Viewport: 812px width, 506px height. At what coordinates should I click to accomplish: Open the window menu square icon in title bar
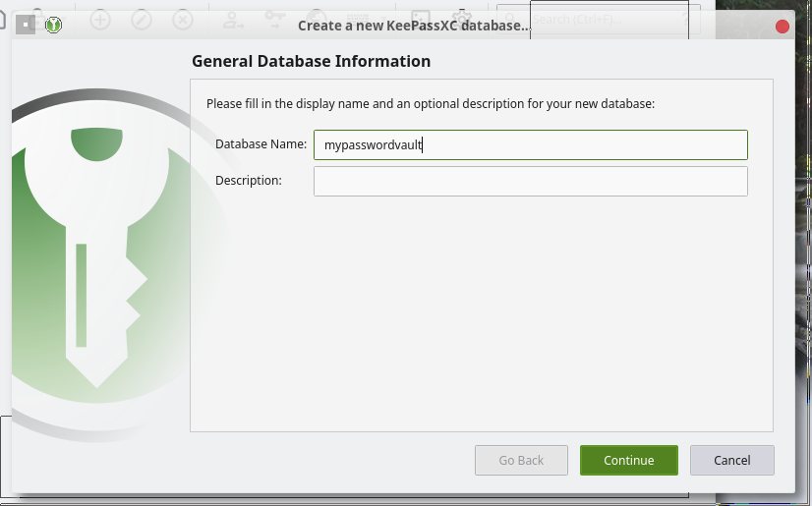[x=26, y=25]
